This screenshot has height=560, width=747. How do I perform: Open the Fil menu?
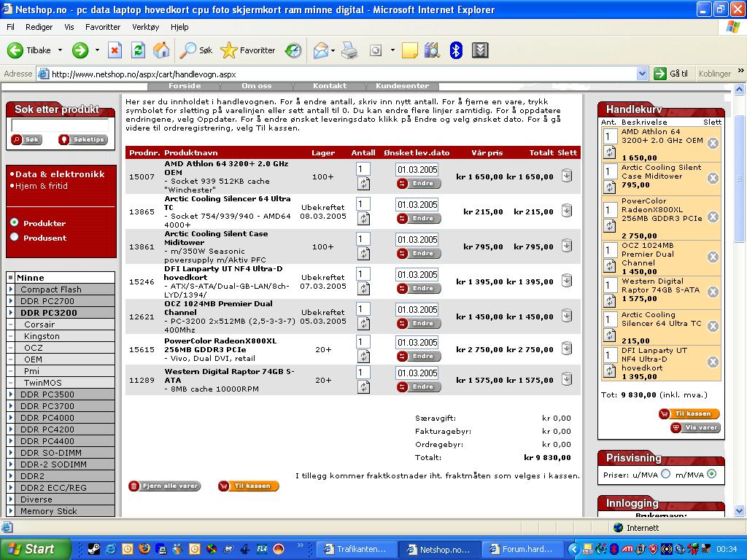(10, 27)
